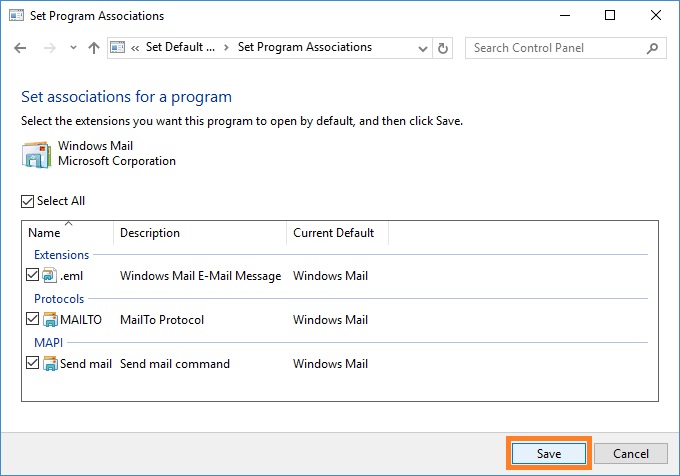Toggle the Send mail checkbox

point(33,362)
